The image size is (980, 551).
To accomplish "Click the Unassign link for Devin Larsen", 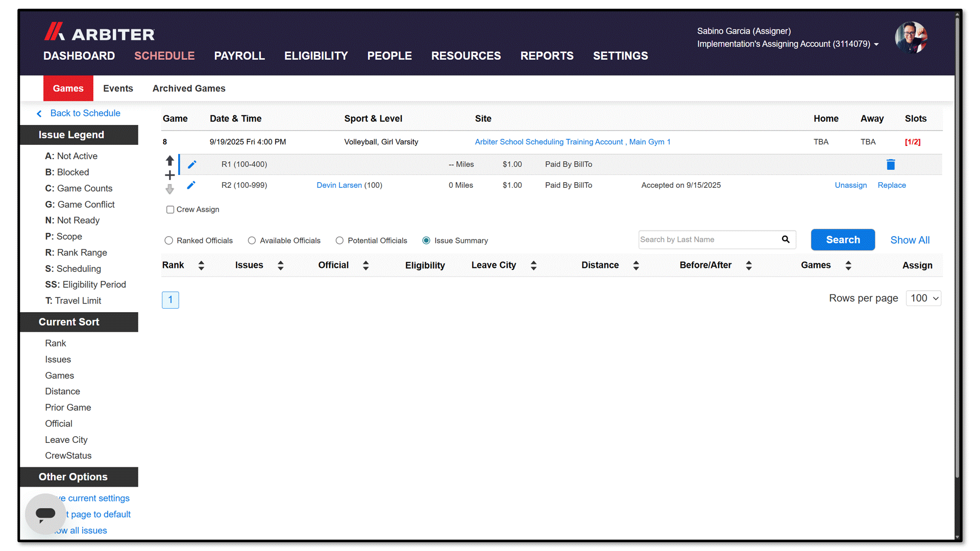I will [850, 185].
